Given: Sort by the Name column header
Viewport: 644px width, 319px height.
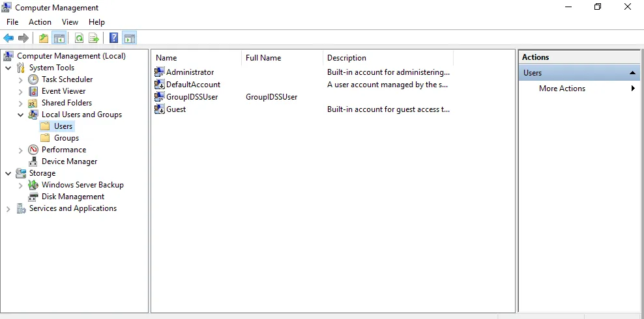Looking at the screenshot, I should (x=197, y=58).
